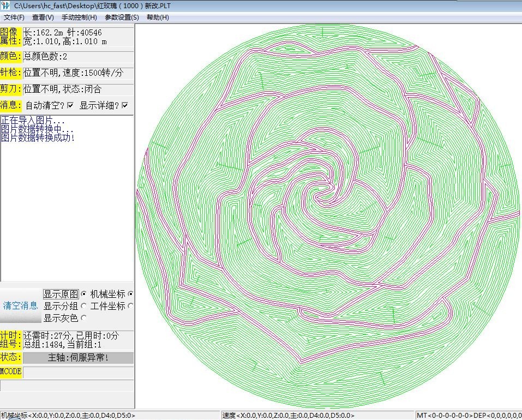Open the 帮助(H) menu

(158, 17)
